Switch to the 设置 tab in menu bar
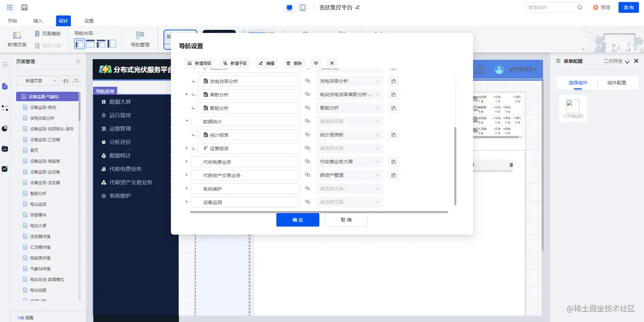The height and width of the screenshot is (322, 644). (89, 20)
